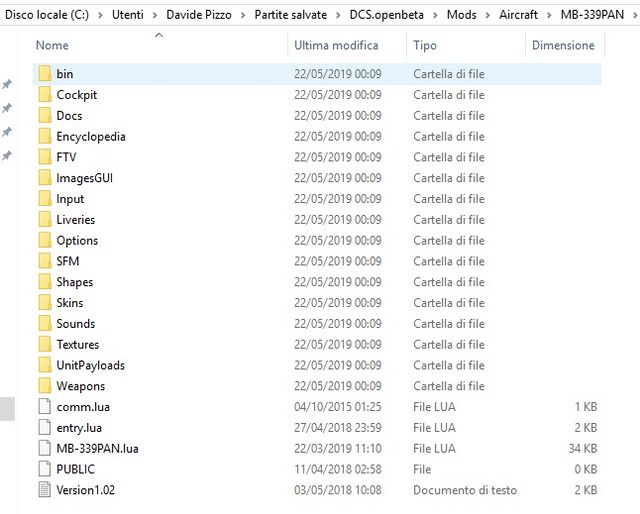The image size is (640, 514).
Task: Click the Liveries folder name
Action: click(76, 220)
